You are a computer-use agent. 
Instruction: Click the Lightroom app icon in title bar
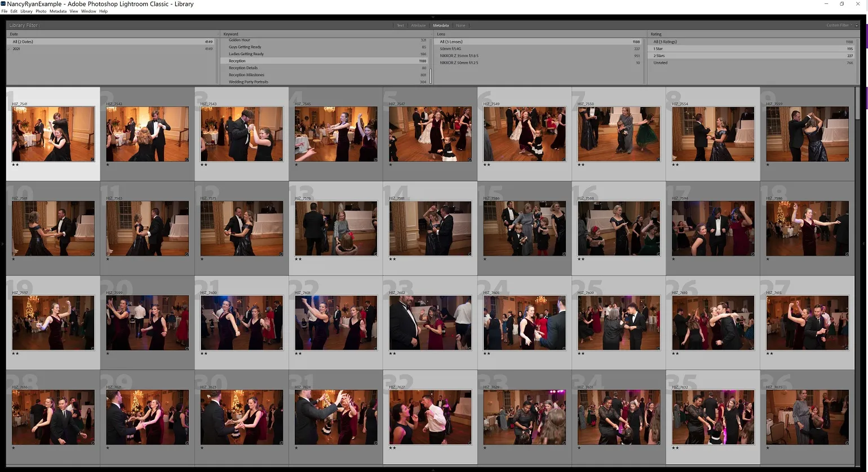click(x=3, y=4)
